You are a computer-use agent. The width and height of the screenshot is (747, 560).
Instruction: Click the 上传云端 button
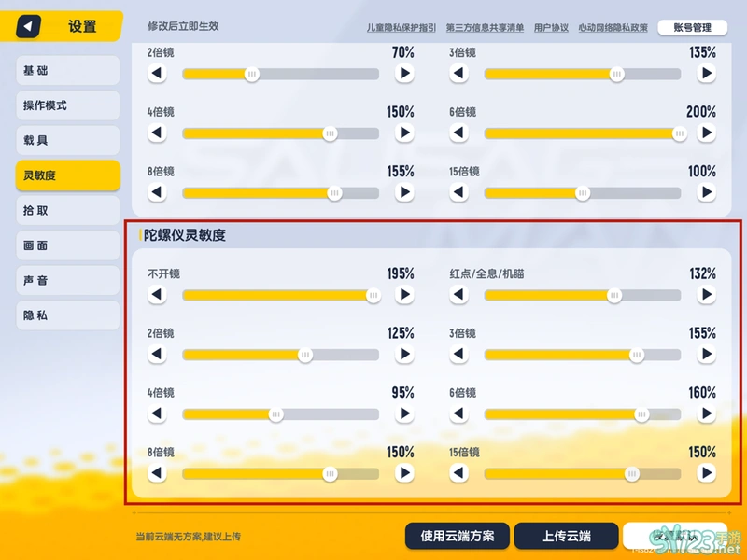click(x=566, y=536)
